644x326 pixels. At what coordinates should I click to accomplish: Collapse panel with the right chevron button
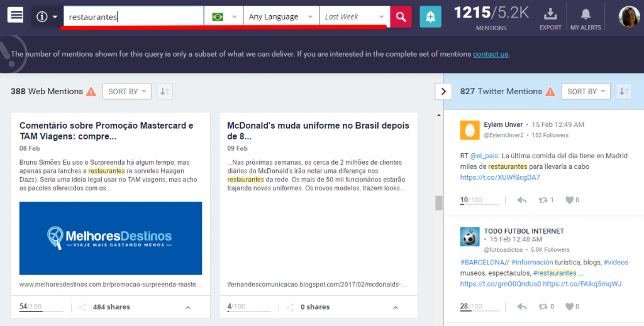[443, 92]
